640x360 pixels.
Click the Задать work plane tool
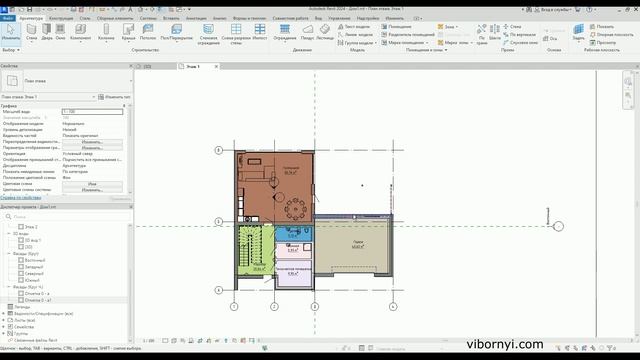tap(578, 32)
